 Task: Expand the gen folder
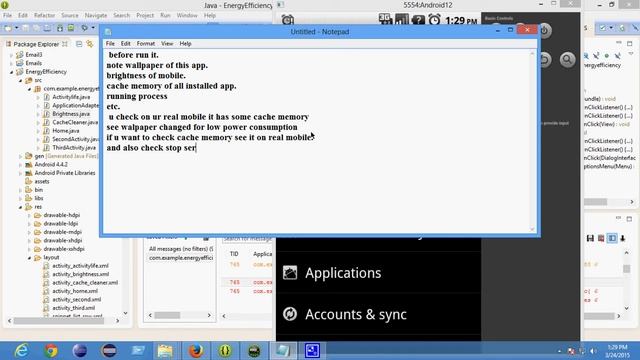[x=20, y=156]
